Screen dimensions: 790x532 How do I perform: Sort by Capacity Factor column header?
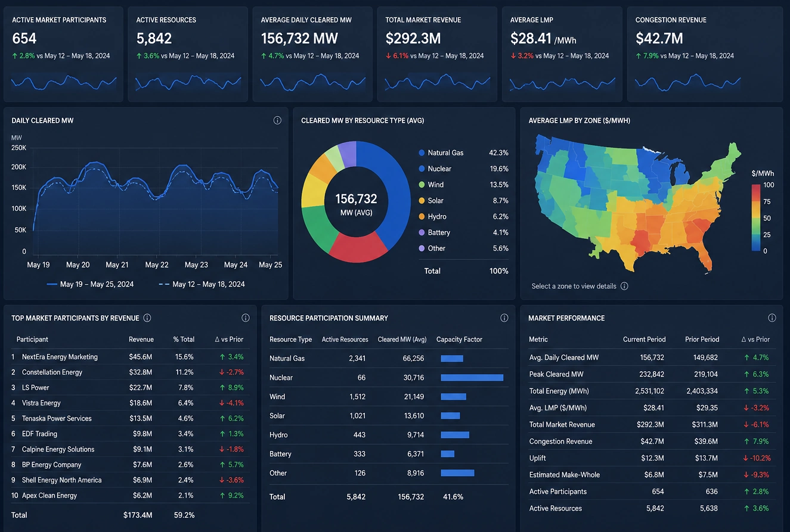pos(459,340)
